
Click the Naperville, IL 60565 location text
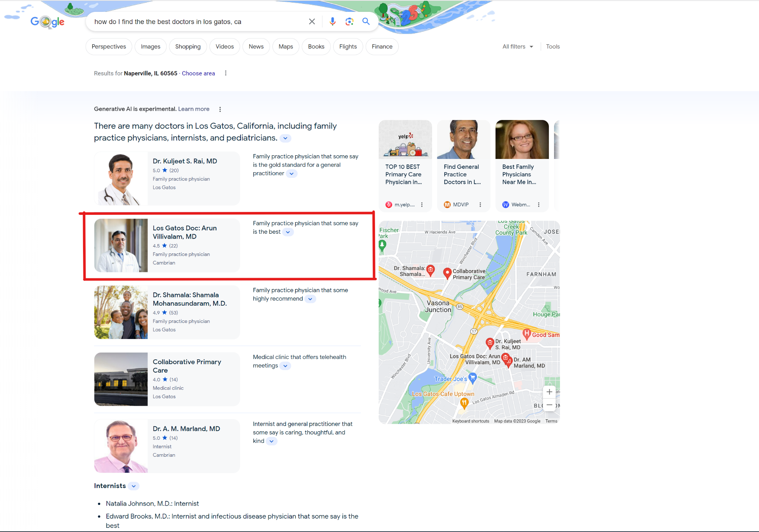[150, 73]
